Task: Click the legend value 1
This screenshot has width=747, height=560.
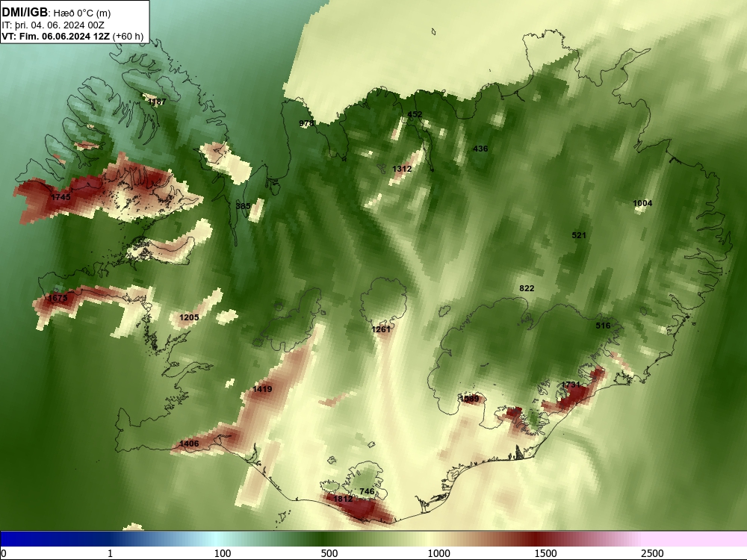Action: [110, 553]
